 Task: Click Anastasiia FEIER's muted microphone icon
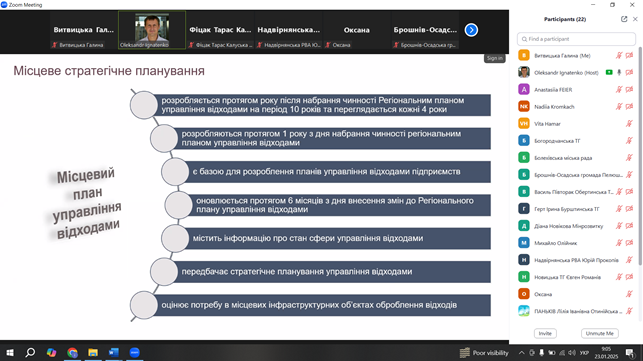(619, 89)
